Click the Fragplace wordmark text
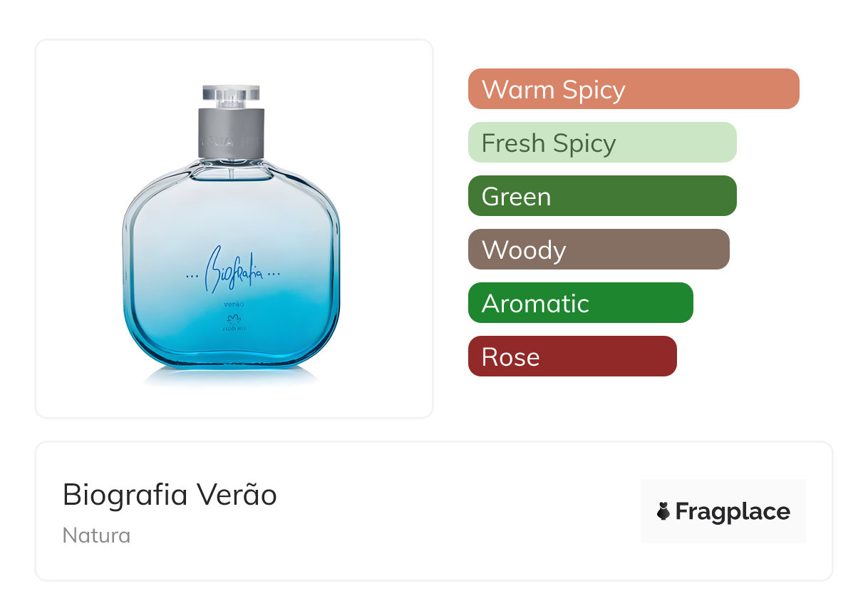The width and height of the screenshot is (868, 616). click(x=733, y=511)
